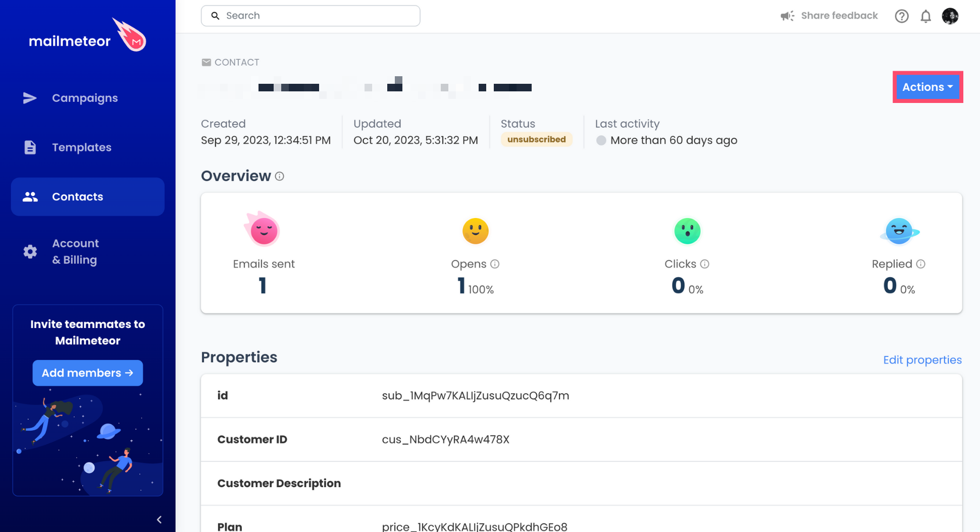Click Updated date Oct 20, 2023
Image resolution: width=980 pixels, height=532 pixels.
click(416, 140)
